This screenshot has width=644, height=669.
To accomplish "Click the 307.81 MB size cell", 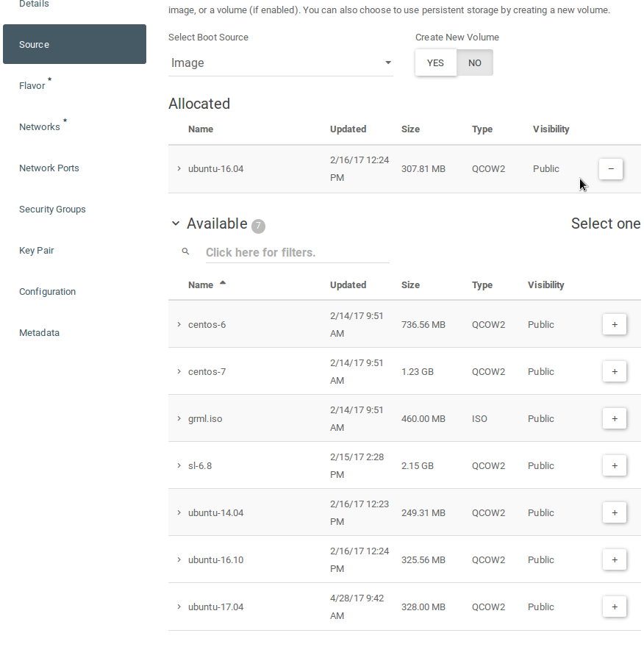I will click(423, 169).
